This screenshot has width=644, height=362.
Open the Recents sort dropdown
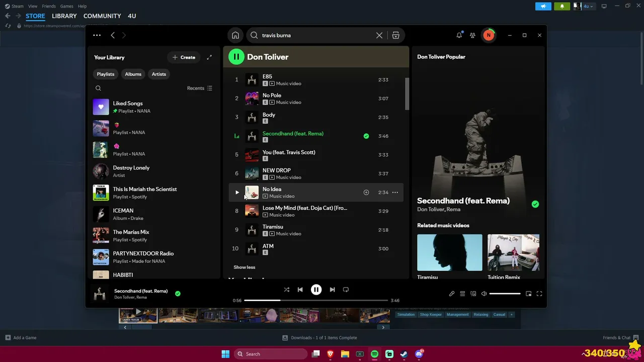pos(200,88)
